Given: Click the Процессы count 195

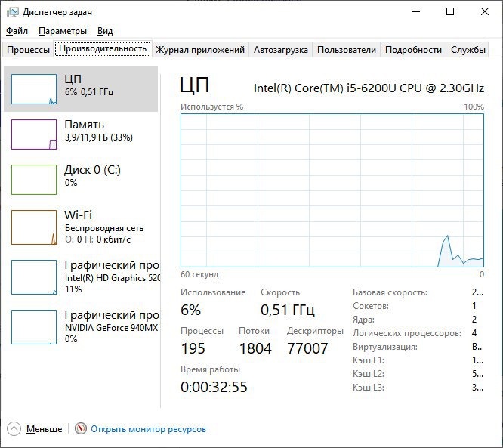Looking at the screenshot, I should point(193,348).
